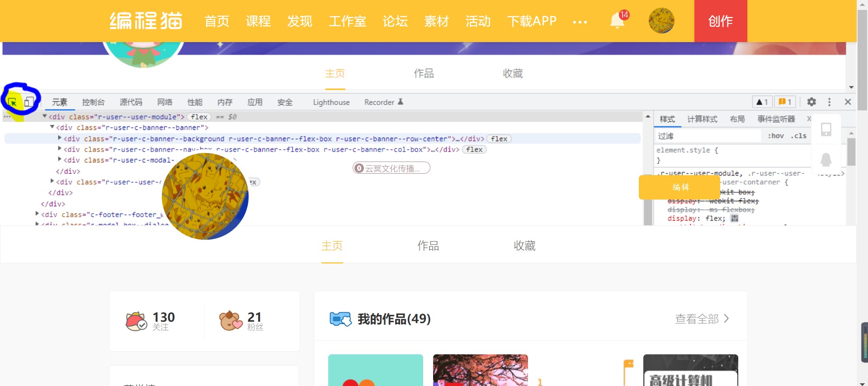Screen dimensions: 868x386
Task: Toggle the :hov element state panel
Action: 776,136
